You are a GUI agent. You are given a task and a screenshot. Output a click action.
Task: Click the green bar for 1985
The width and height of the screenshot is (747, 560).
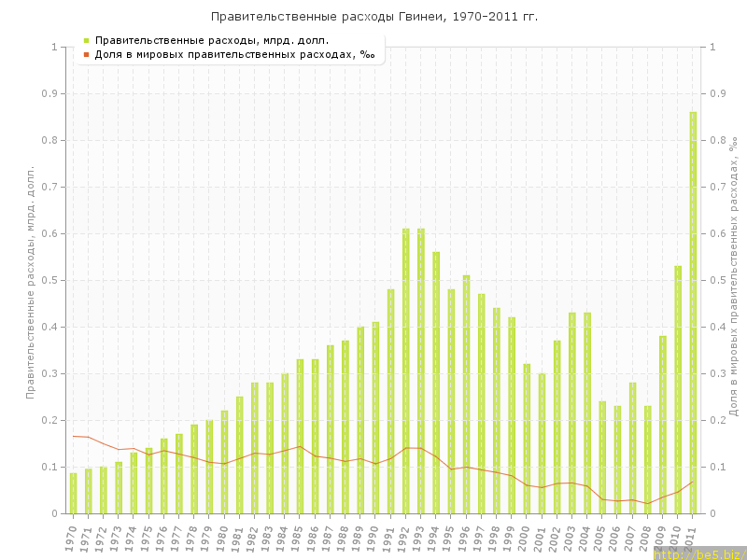(x=300, y=436)
